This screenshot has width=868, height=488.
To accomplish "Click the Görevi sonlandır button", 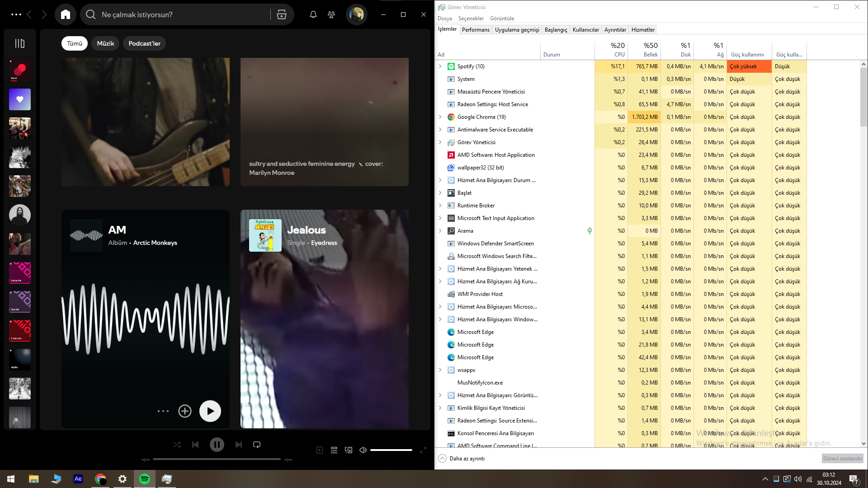I will tap(842, 458).
